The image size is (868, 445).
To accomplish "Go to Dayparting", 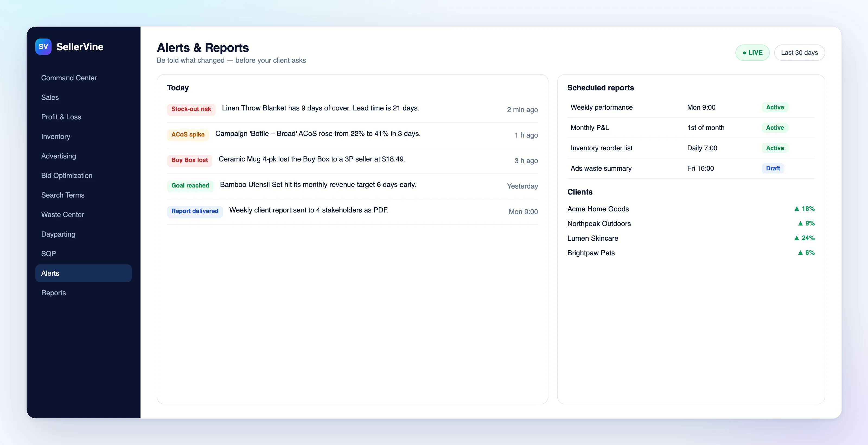I will (x=83, y=234).
